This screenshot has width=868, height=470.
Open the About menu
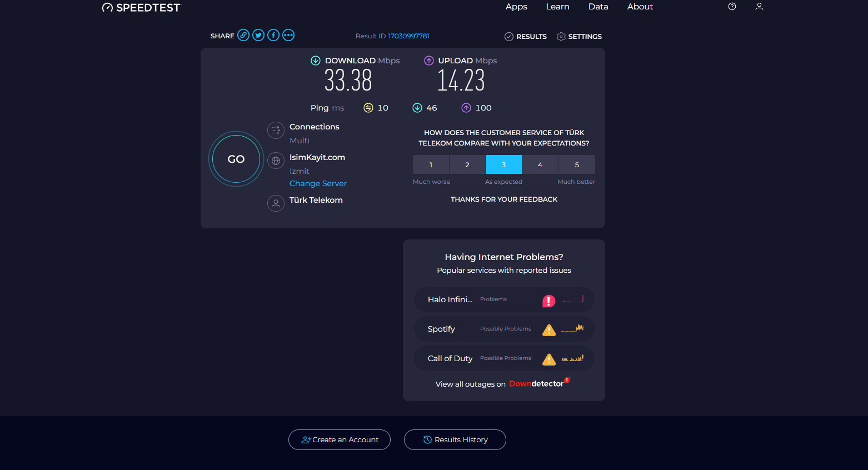tap(640, 7)
